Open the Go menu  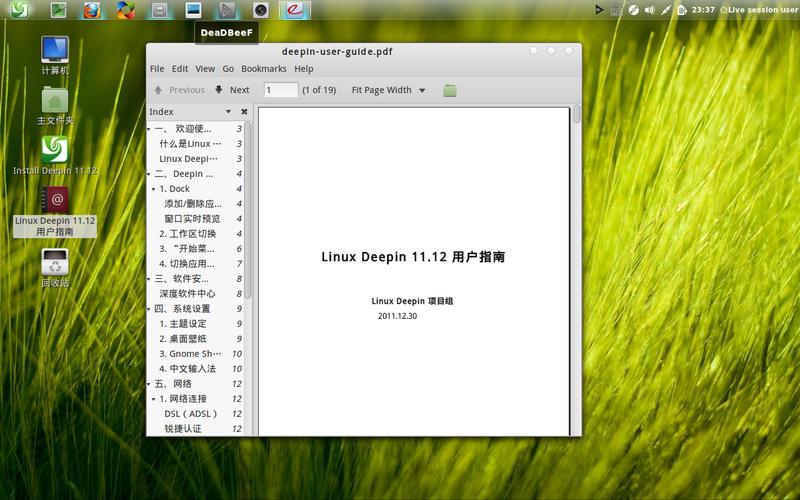pyautogui.click(x=228, y=69)
